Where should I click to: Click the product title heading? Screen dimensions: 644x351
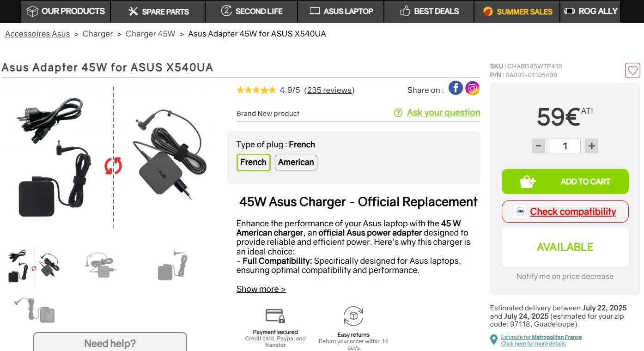coord(107,67)
